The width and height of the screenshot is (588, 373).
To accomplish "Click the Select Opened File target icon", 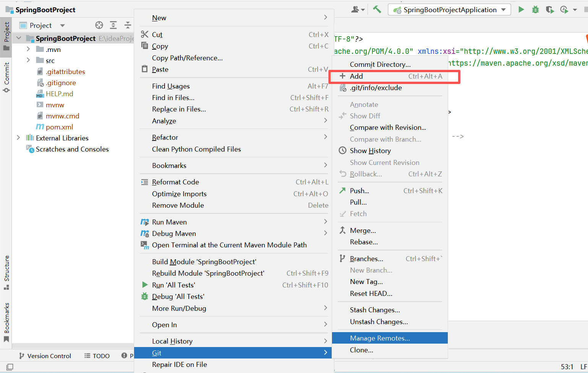I will [x=99, y=25].
